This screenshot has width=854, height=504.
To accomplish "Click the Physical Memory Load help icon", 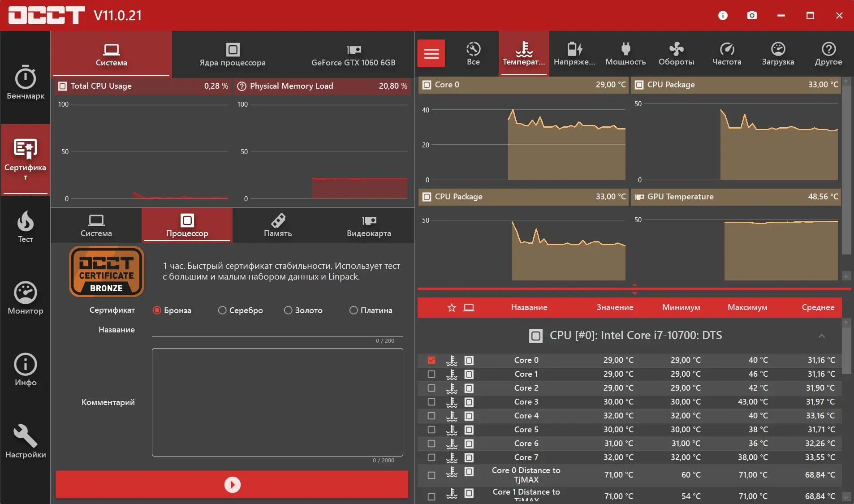I will (x=242, y=86).
